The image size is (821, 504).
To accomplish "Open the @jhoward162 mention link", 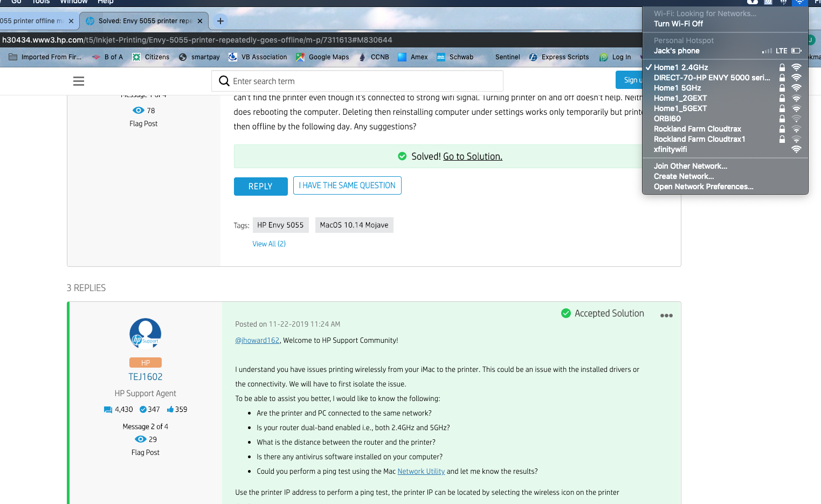I will (x=257, y=341).
